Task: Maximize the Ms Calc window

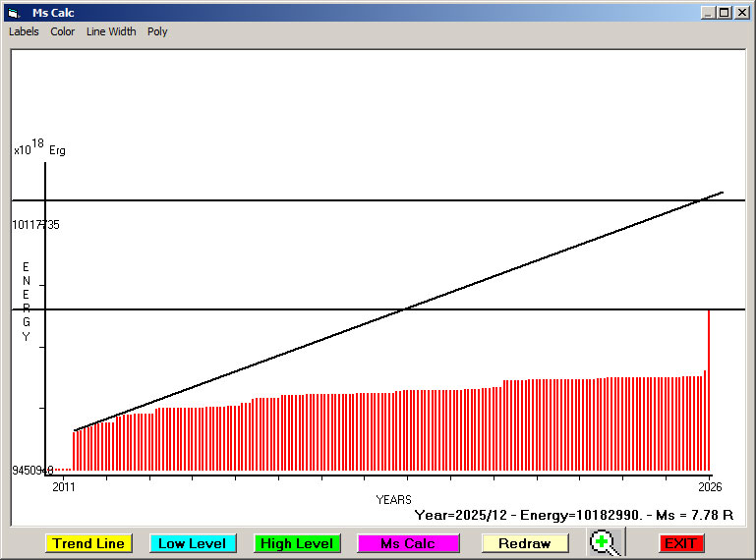Action: tap(725, 13)
